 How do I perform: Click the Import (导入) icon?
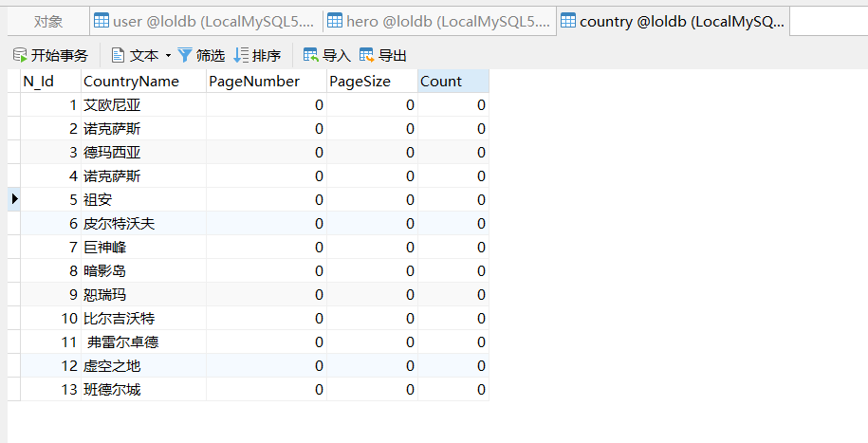tap(310, 55)
